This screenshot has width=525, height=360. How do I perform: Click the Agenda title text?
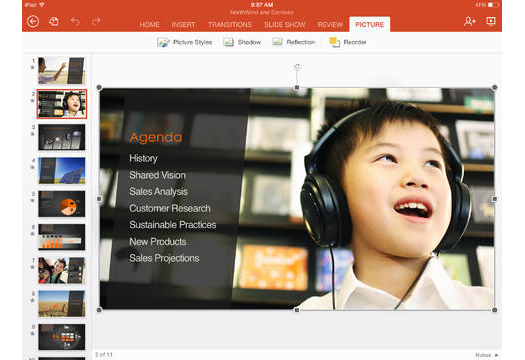click(156, 138)
